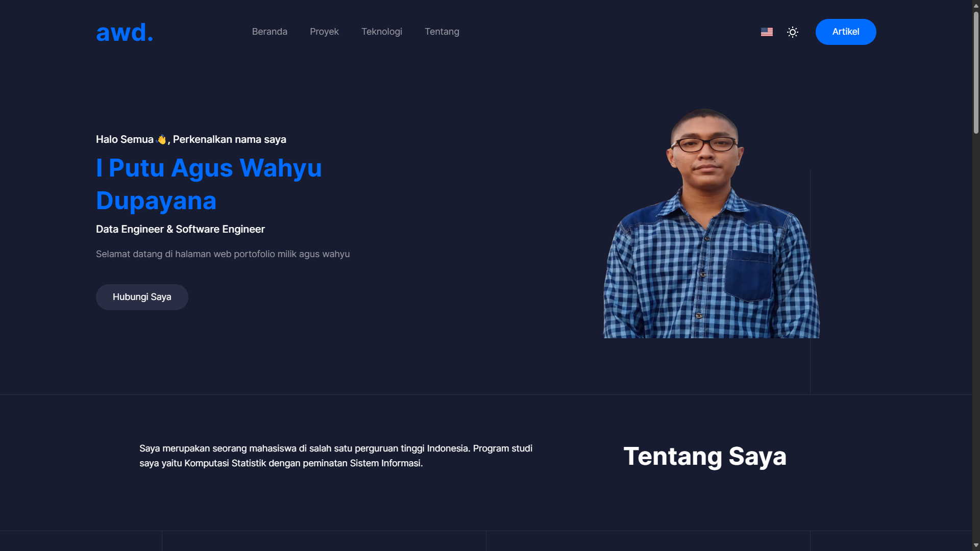
Task: Click the scrollbar down arrow
Action: point(976,545)
